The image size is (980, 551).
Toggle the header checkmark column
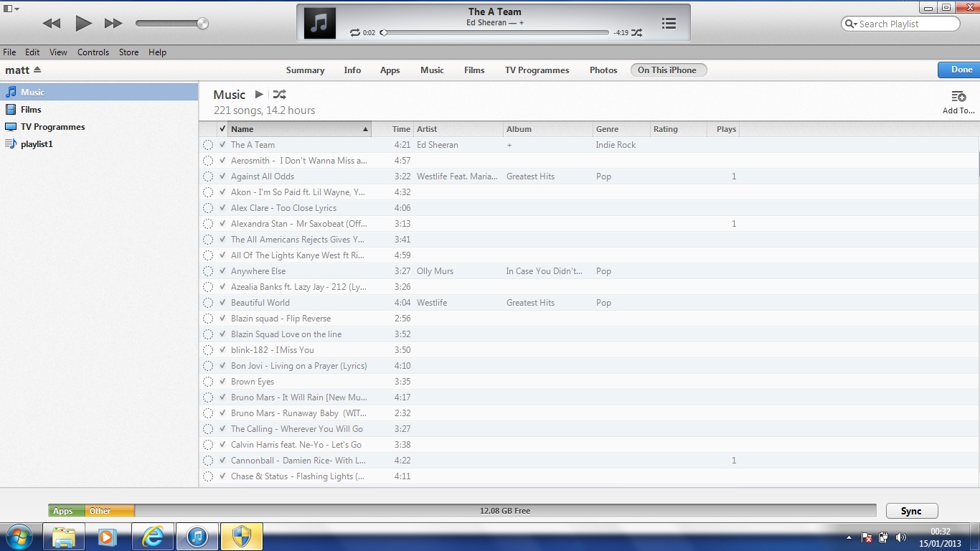click(x=222, y=129)
